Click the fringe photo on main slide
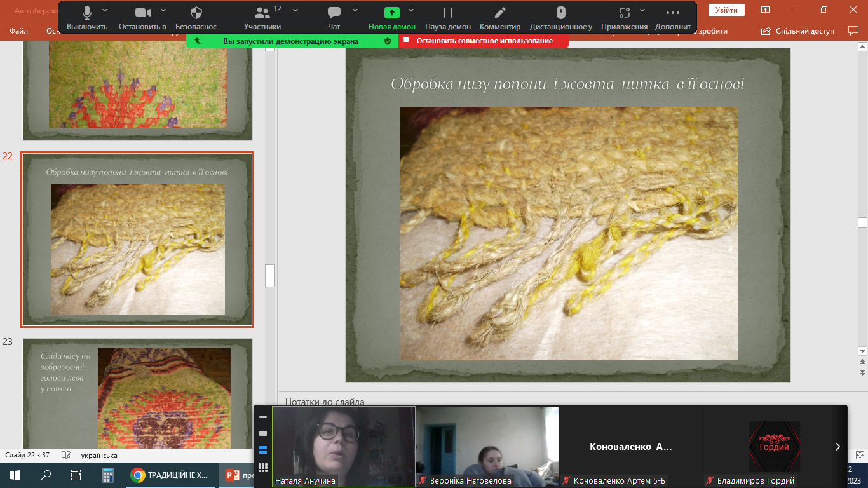Viewport: 868px width, 488px height. (569, 233)
